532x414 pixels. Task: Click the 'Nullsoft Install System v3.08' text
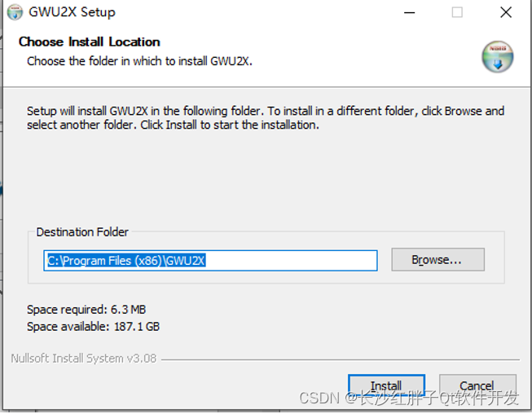pos(84,359)
